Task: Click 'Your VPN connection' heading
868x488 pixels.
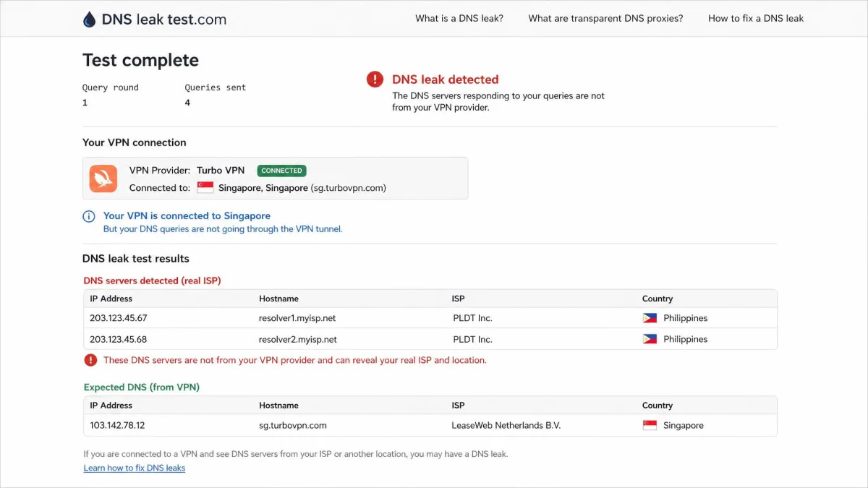Action: [135, 143]
